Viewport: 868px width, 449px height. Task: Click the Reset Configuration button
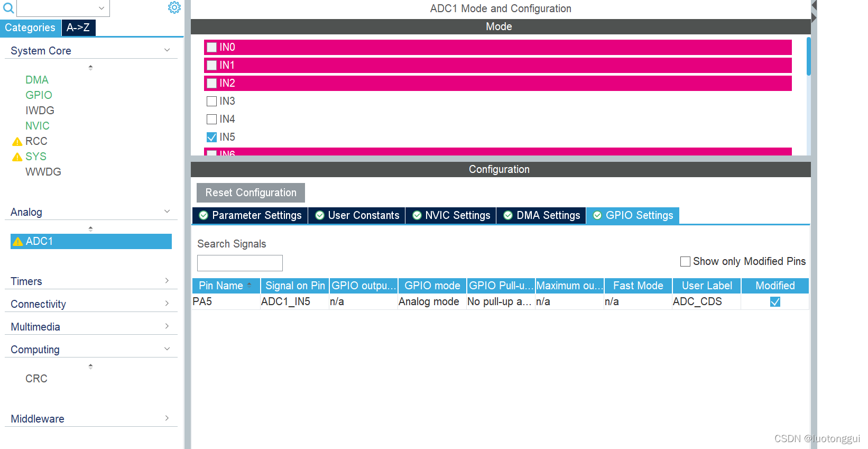pyautogui.click(x=251, y=193)
